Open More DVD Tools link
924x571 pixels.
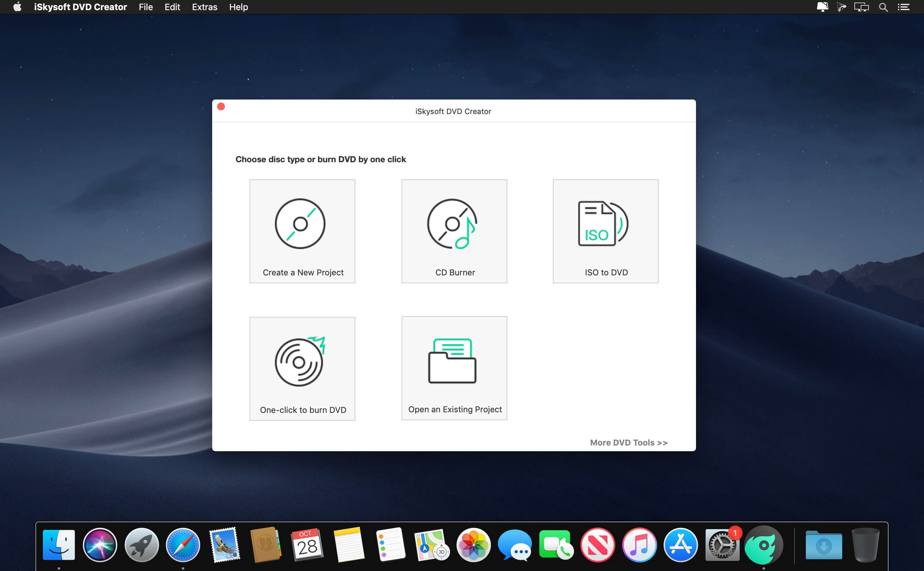tap(629, 443)
